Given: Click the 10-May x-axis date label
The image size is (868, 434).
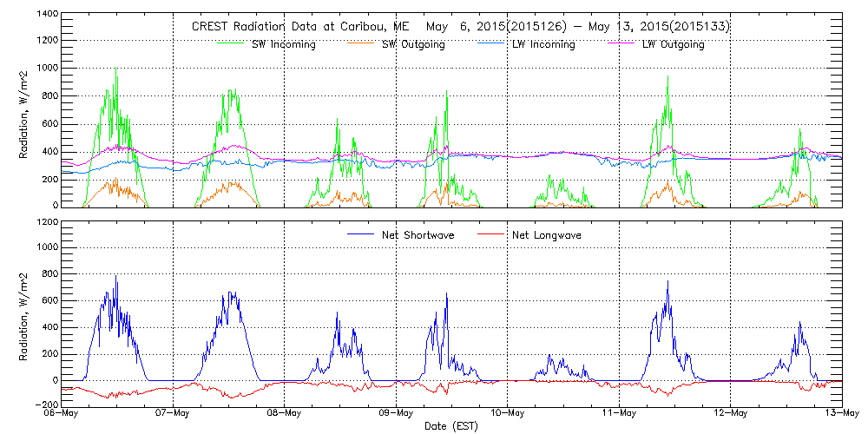Looking at the screenshot, I should point(507,413).
